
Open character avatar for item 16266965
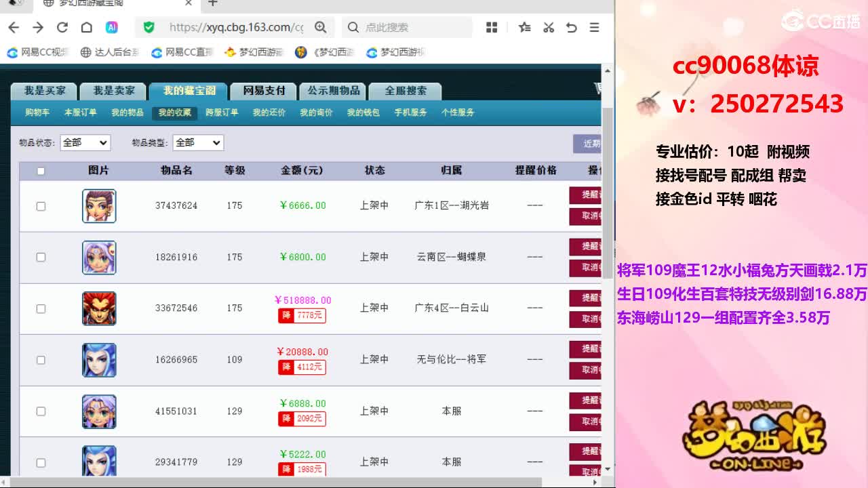pyautogui.click(x=99, y=360)
